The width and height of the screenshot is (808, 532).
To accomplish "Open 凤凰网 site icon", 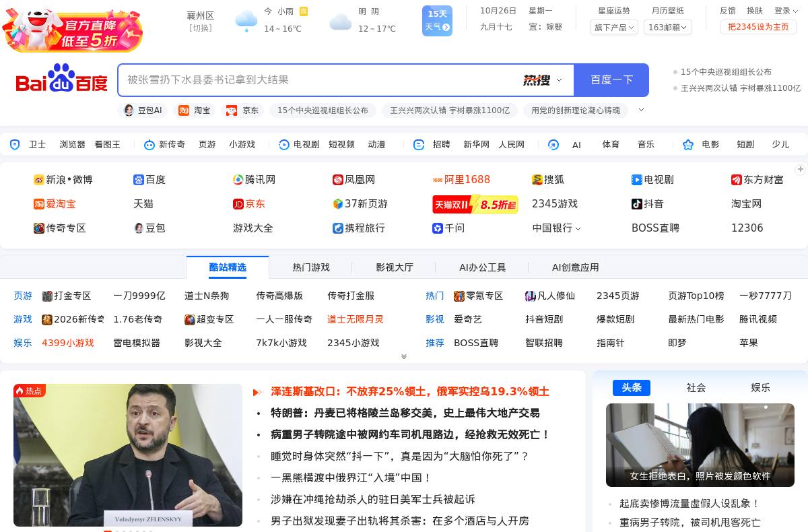I will (x=338, y=180).
